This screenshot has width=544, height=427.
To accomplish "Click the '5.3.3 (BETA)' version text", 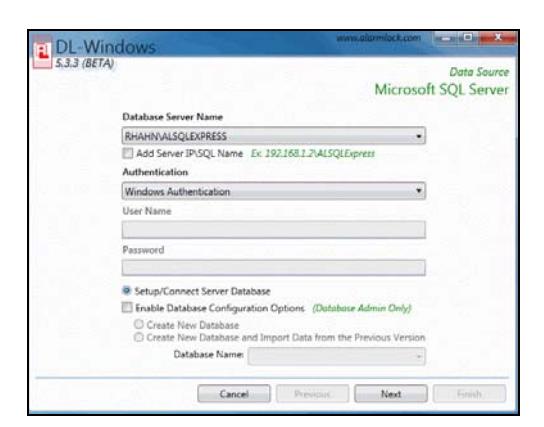I will tap(85, 63).
